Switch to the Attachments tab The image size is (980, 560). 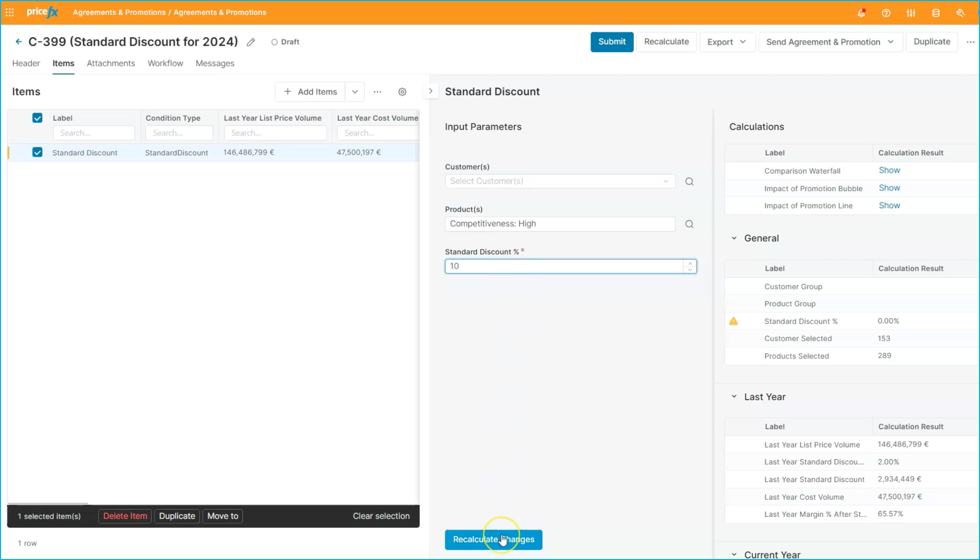[111, 63]
